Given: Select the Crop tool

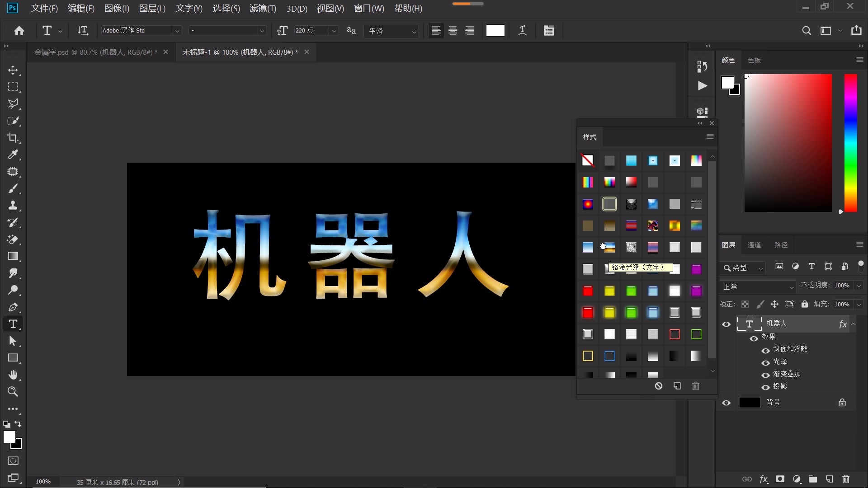Looking at the screenshot, I should (13, 138).
